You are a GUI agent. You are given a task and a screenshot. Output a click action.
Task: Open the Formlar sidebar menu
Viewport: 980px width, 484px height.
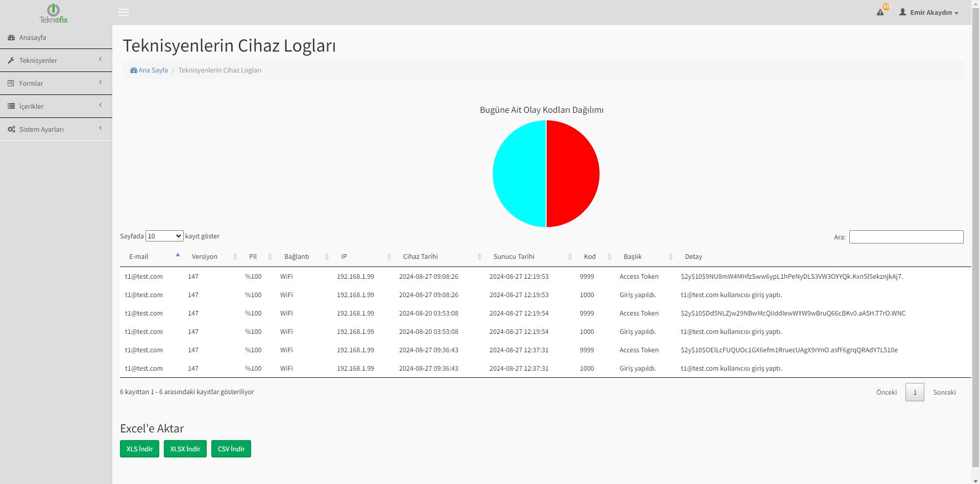coord(31,84)
